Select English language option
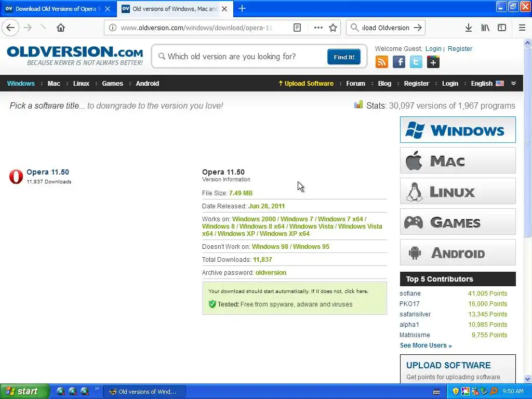532x399 pixels. 487,84
